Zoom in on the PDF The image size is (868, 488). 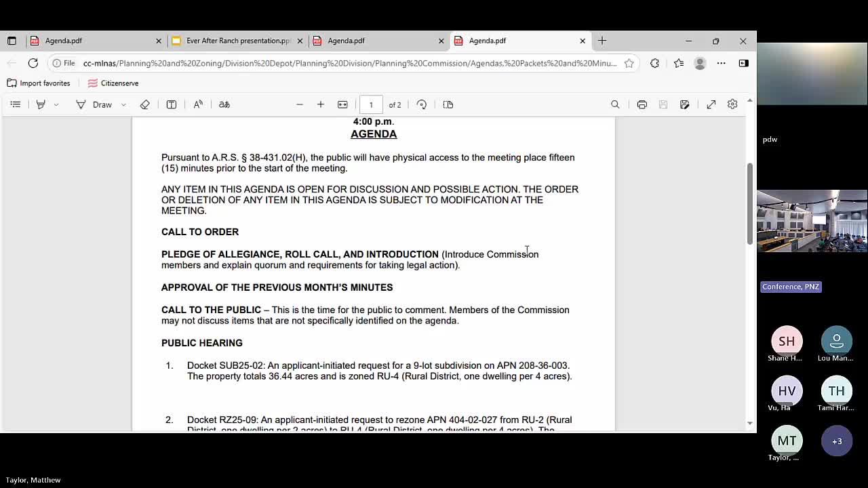tap(321, 104)
